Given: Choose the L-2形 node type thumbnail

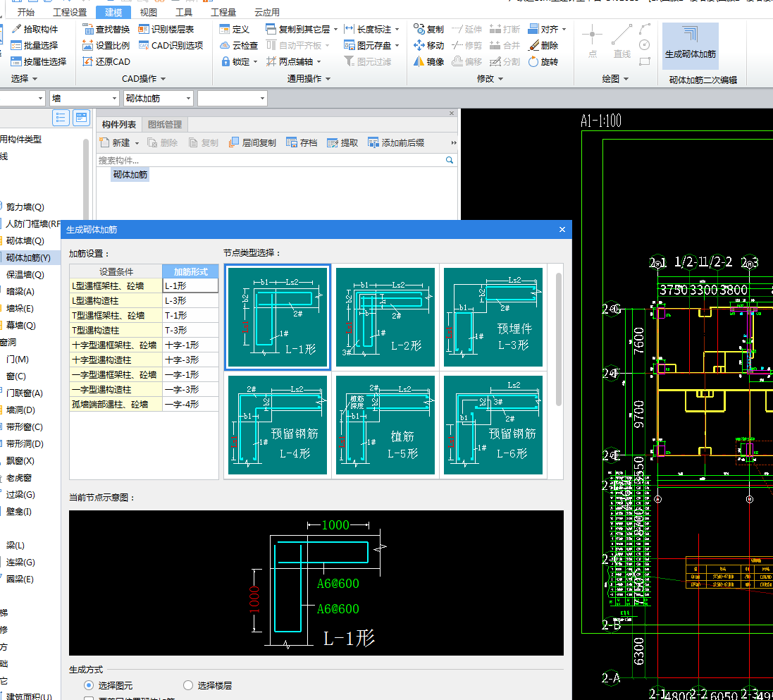Looking at the screenshot, I should click(x=385, y=317).
